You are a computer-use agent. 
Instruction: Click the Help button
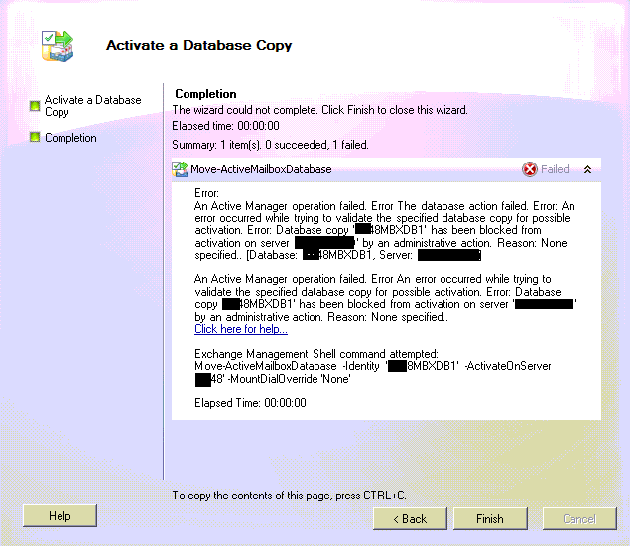click(60, 515)
